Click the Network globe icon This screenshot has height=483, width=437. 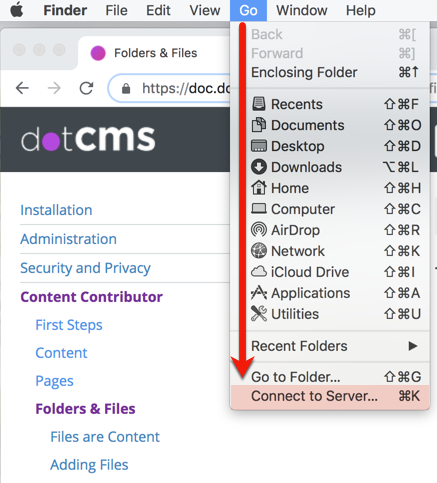[259, 251]
